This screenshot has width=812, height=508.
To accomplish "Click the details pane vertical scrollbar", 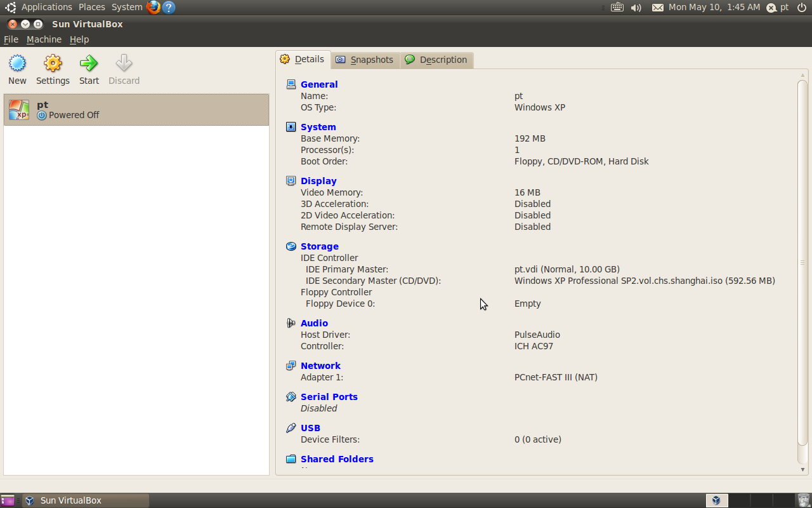I will coord(802,263).
